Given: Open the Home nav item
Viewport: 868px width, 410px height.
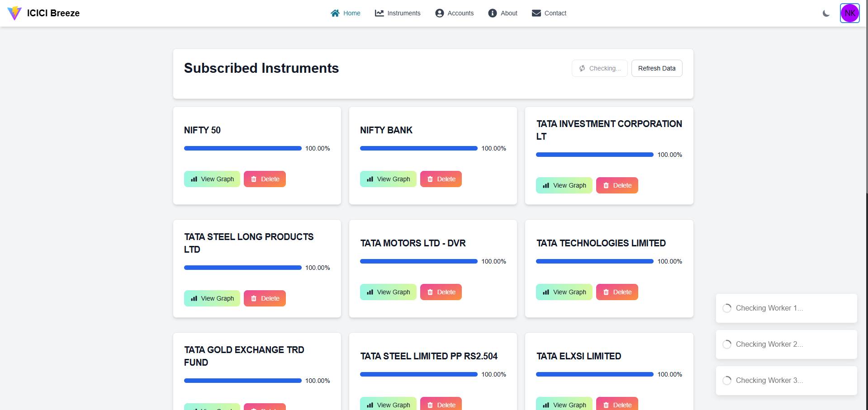Looking at the screenshot, I should tap(346, 13).
